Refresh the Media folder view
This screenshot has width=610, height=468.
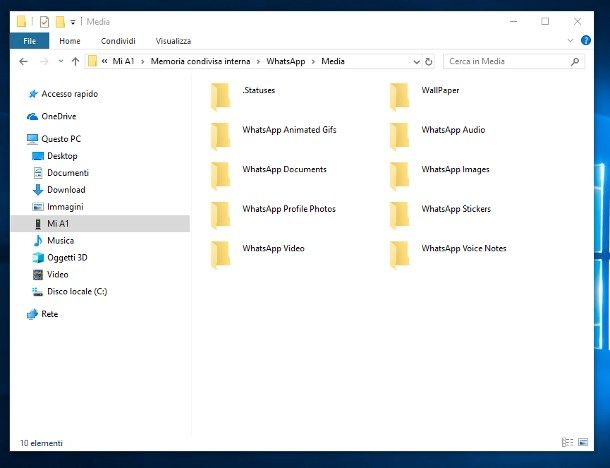pos(428,61)
